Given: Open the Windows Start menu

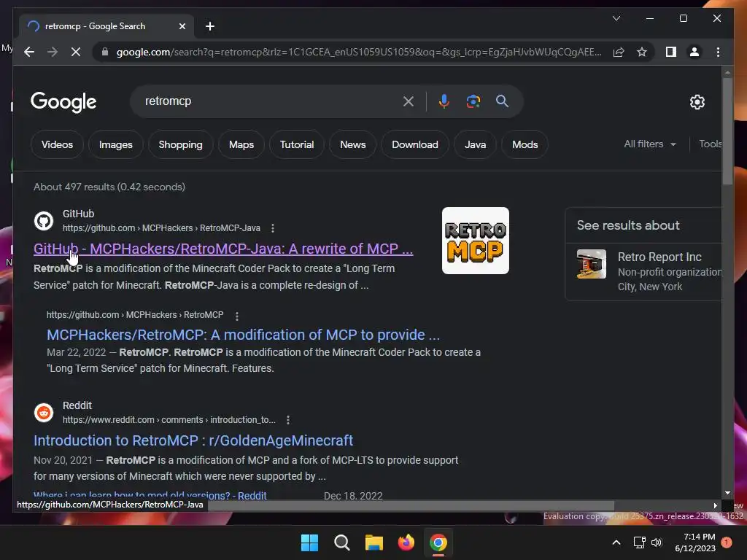Looking at the screenshot, I should [309, 542].
